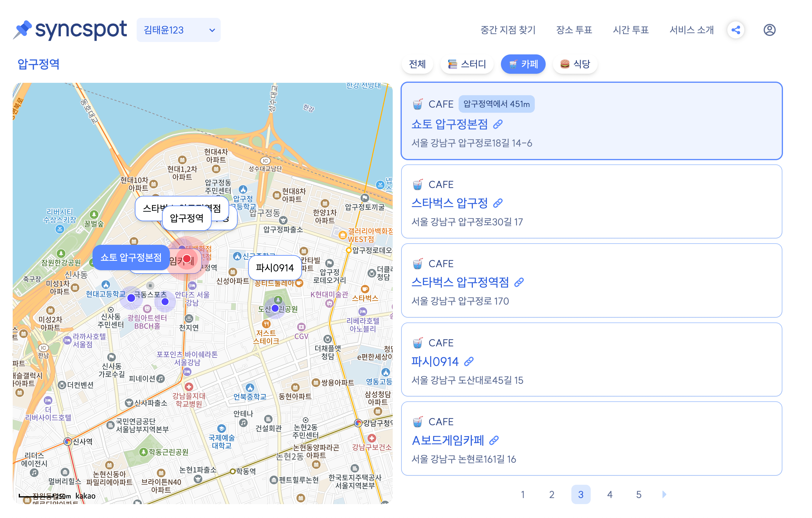Open 서비스 소개 menu
The height and width of the screenshot is (518, 812).
(x=691, y=30)
